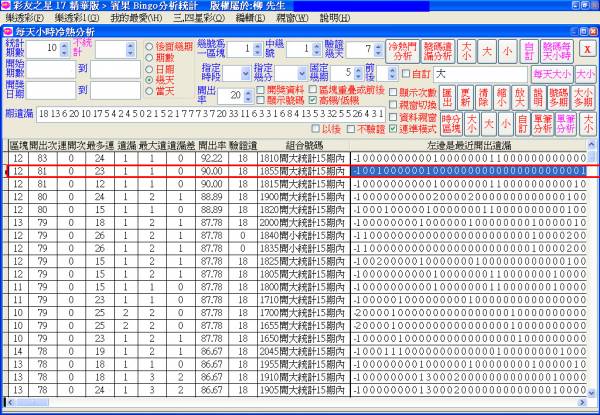600x415 pixels.
Task: Click the 縮小 shrink button
Action: point(511,97)
